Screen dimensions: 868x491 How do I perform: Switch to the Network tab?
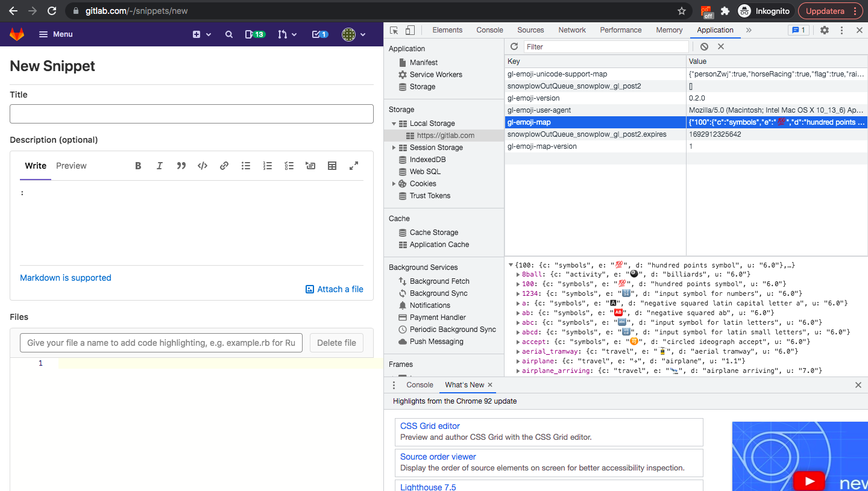(x=571, y=30)
